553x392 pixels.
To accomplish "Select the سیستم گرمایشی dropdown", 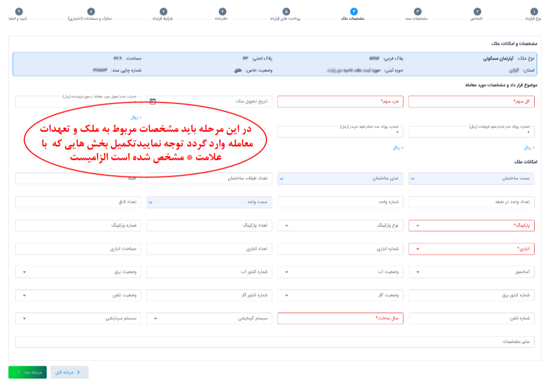I will click(x=209, y=319).
